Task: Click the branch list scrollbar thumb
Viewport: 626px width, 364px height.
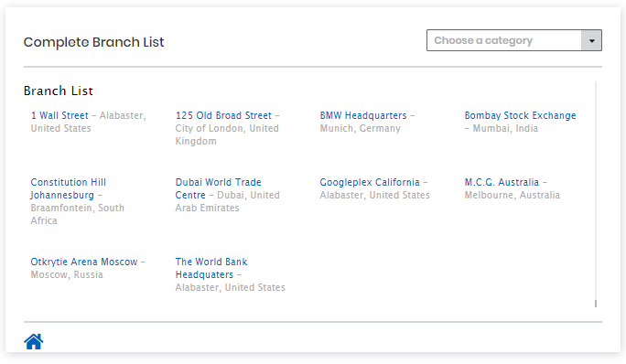Action: pyautogui.click(x=595, y=304)
